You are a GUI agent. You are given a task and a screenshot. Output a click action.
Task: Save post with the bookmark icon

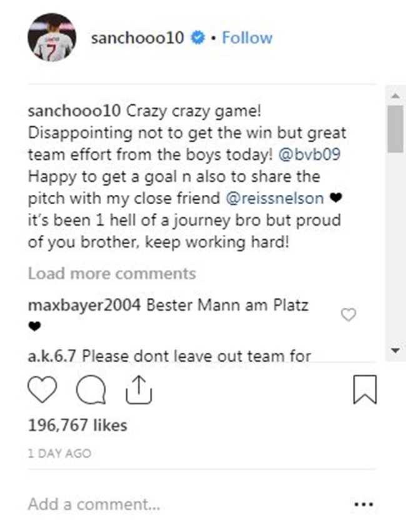(x=365, y=392)
